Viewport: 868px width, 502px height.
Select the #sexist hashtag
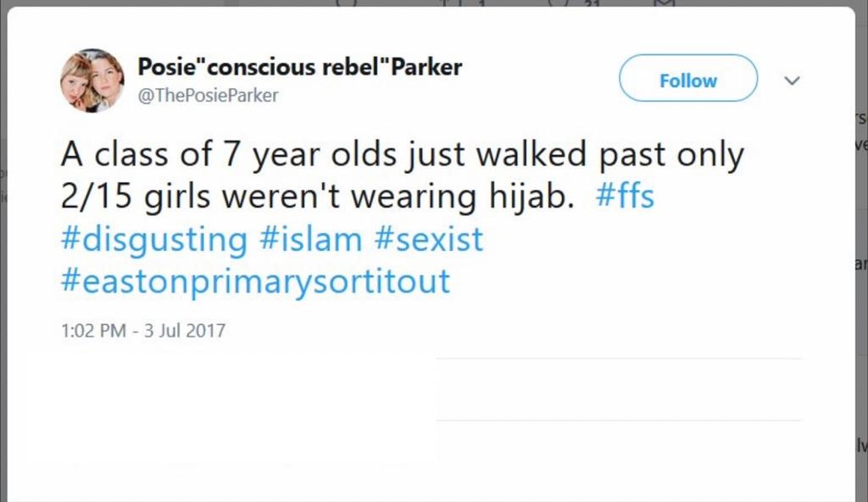427,239
